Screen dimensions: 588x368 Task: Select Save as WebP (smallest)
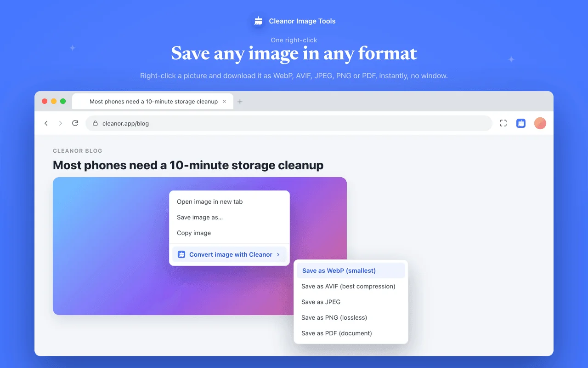pos(351,270)
